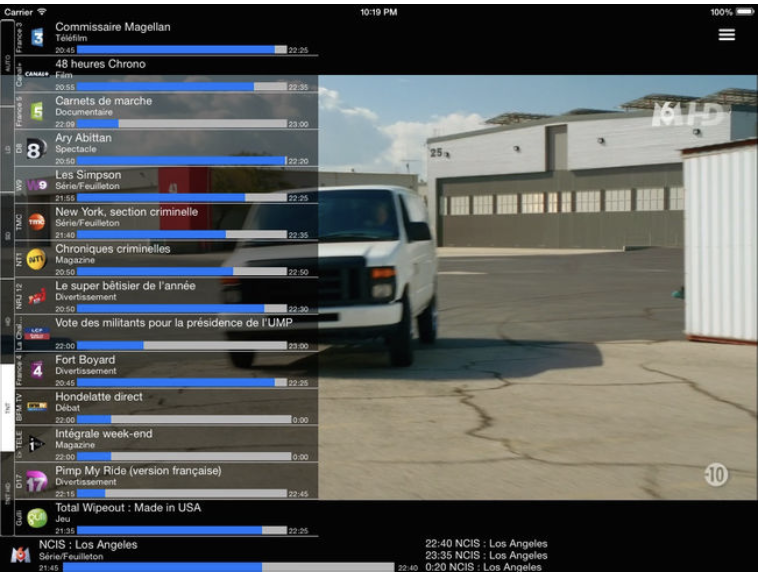The height and width of the screenshot is (576, 764).
Task: Tap the France 4 channel logo
Action: point(37,370)
